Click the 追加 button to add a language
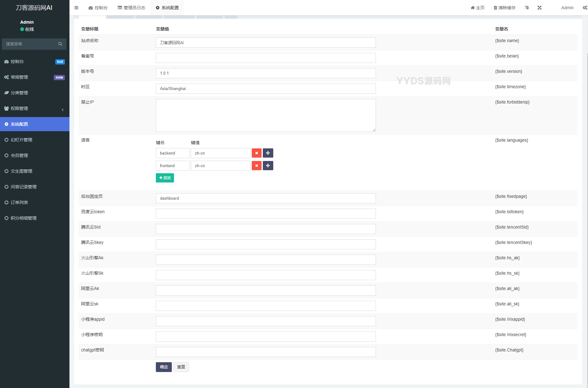Viewport: 588px width, 388px height. [165, 178]
